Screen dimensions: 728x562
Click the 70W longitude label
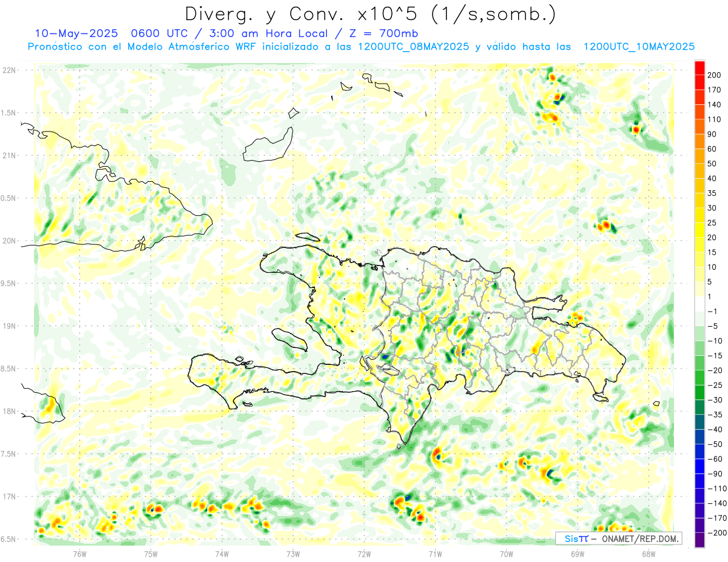pos(507,554)
